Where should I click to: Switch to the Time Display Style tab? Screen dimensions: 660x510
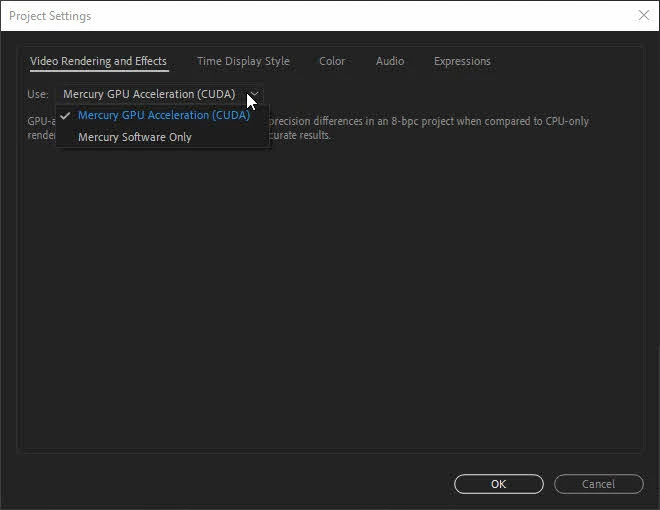point(243,61)
